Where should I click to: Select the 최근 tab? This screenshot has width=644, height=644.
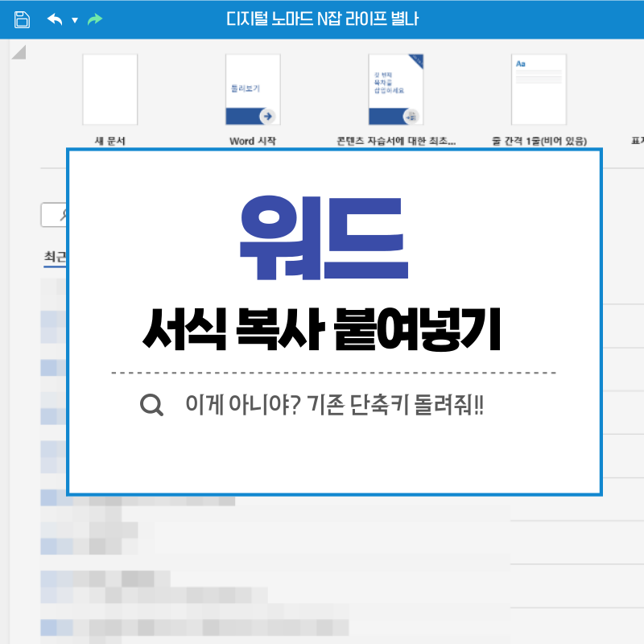point(55,257)
